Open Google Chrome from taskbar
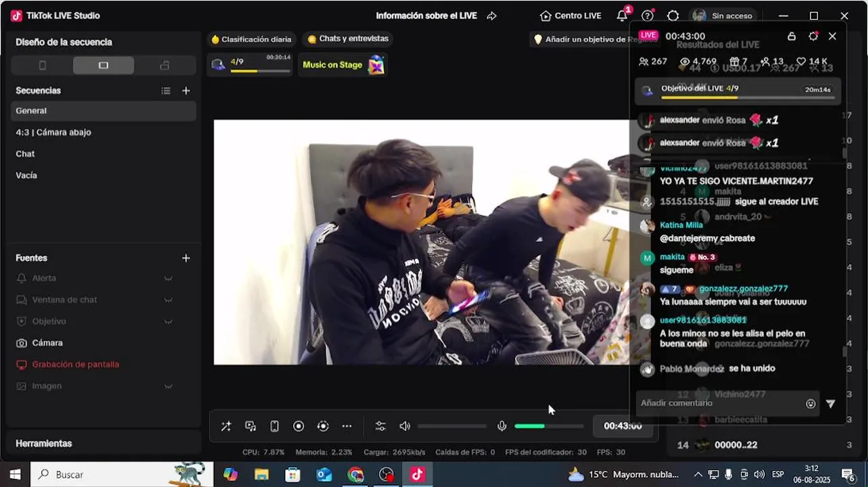This screenshot has height=487, width=868. click(x=355, y=475)
